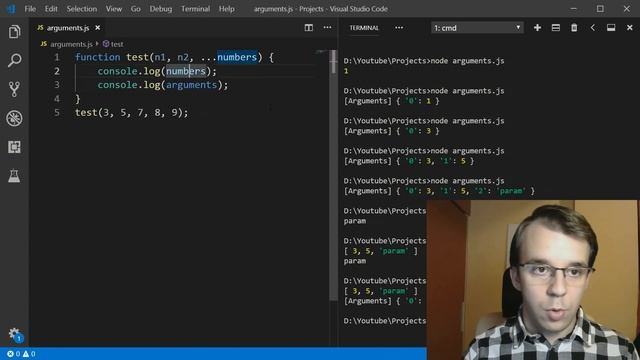
Task: Open the Debug menu
Action: (x=161, y=9)
